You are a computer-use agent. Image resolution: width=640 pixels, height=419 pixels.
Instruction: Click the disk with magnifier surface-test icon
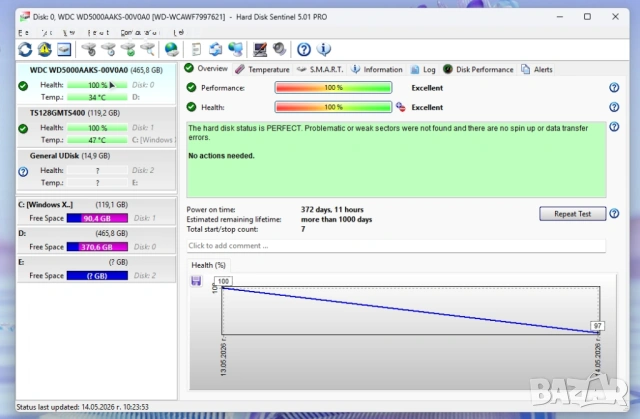pos(148,49)
